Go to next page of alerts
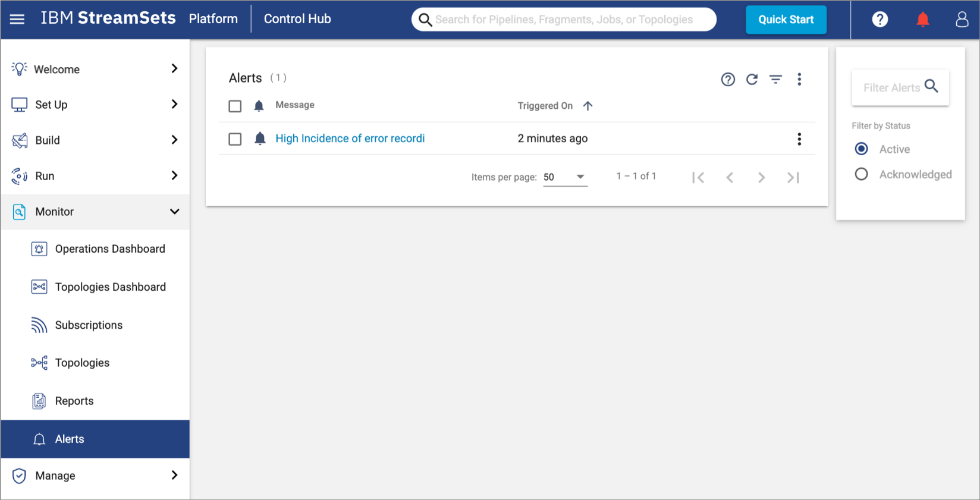 click(761, 177)
